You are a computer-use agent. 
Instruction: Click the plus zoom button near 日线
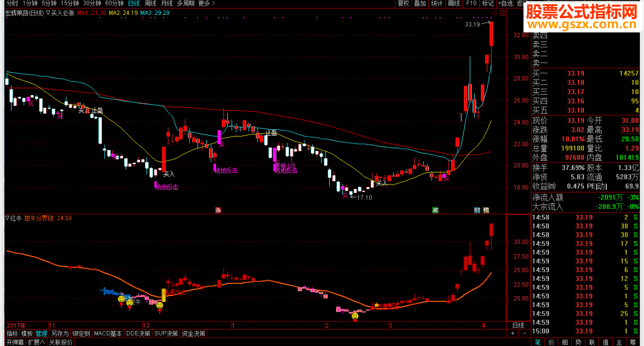tap(512, 333)
